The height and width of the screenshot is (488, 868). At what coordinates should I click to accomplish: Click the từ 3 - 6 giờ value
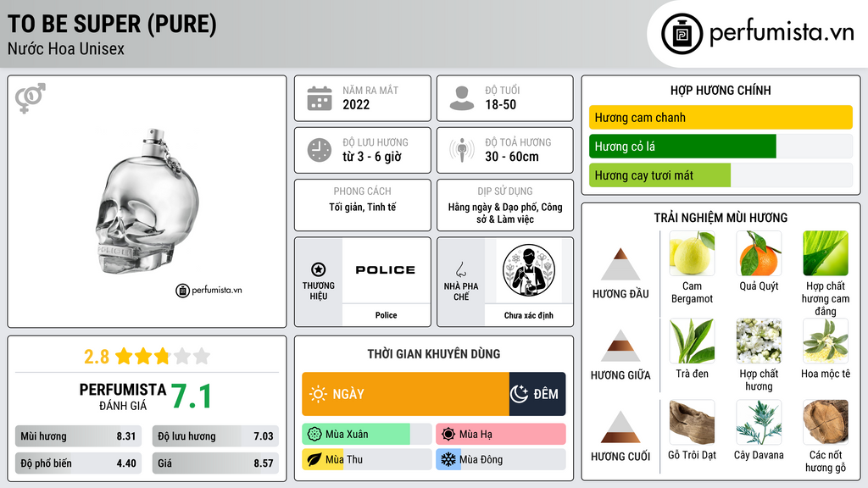pos(372,157)
